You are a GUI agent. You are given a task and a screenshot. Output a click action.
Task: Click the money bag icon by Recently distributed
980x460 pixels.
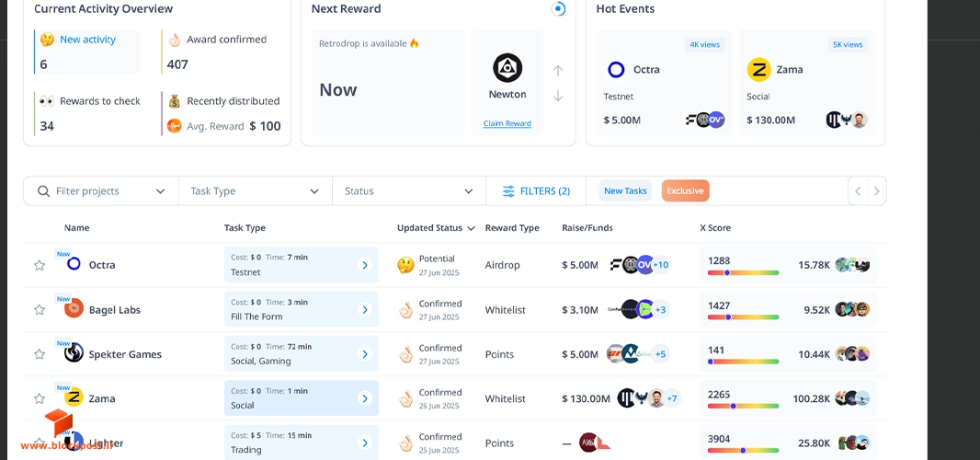(x=175, y=101)
